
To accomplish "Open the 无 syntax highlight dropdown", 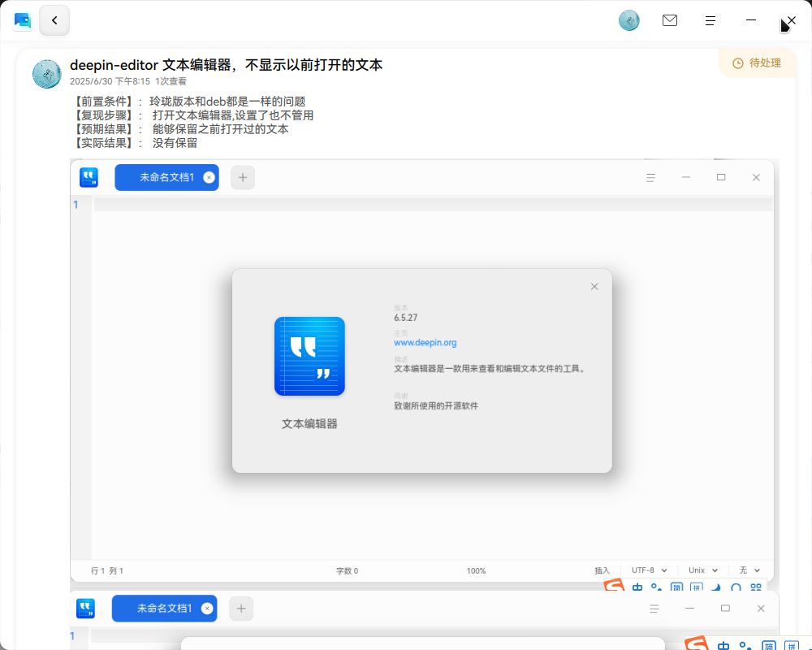I will pyautogui.click(x=749, y=570).
